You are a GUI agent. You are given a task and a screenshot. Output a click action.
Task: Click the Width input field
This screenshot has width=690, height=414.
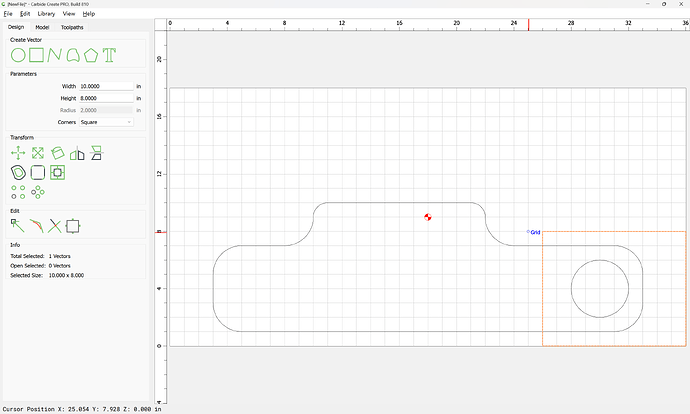(106, 86)
